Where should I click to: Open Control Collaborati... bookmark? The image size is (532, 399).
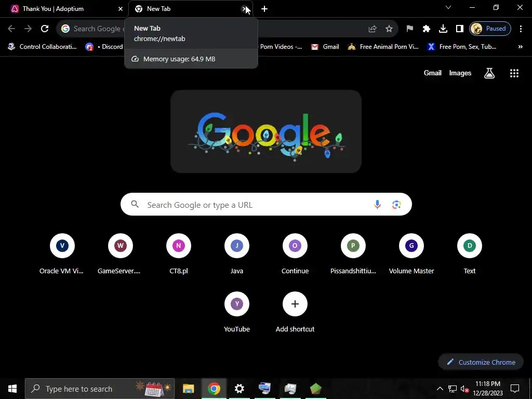(x=43, y=47)
